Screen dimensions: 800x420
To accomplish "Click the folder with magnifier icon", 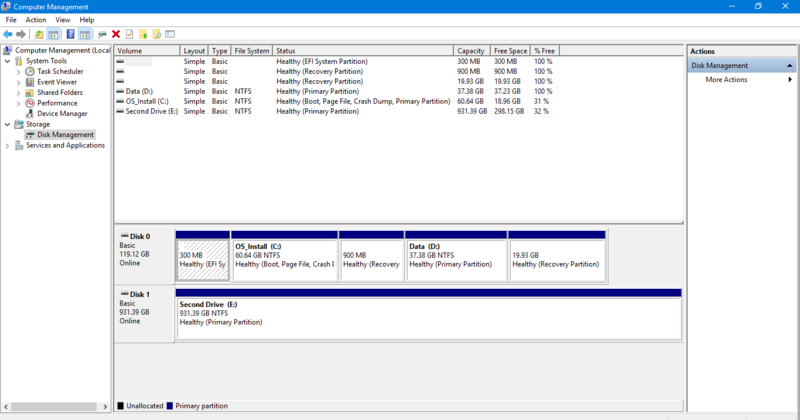I will (x=157, y=34).
